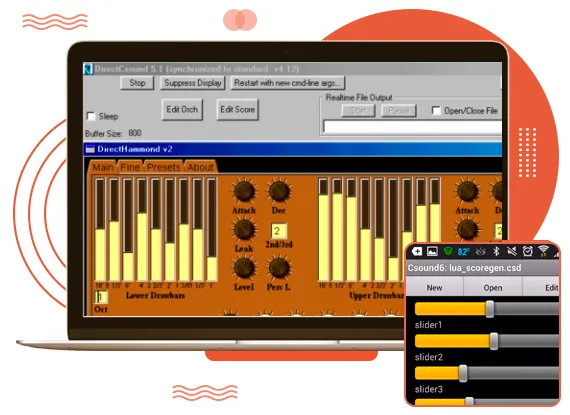Screen dimensions: 570x415
Task: Click the Edit Orch button
Action: click(x=182, y=109)
